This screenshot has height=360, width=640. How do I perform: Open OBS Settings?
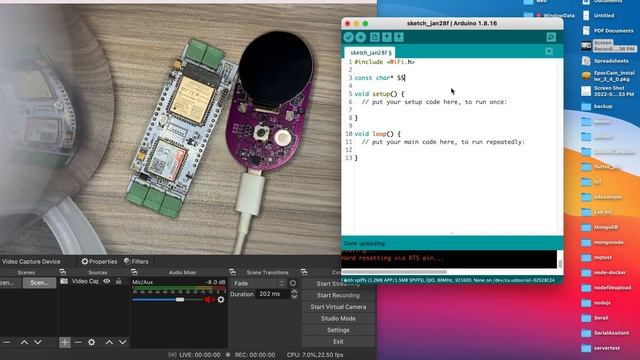tap(338, 330)
